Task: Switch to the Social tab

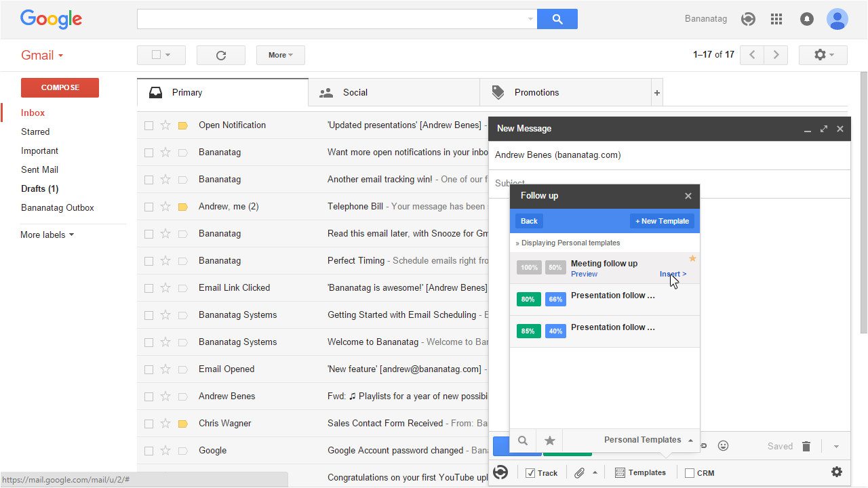Action: tap(394, 92)
